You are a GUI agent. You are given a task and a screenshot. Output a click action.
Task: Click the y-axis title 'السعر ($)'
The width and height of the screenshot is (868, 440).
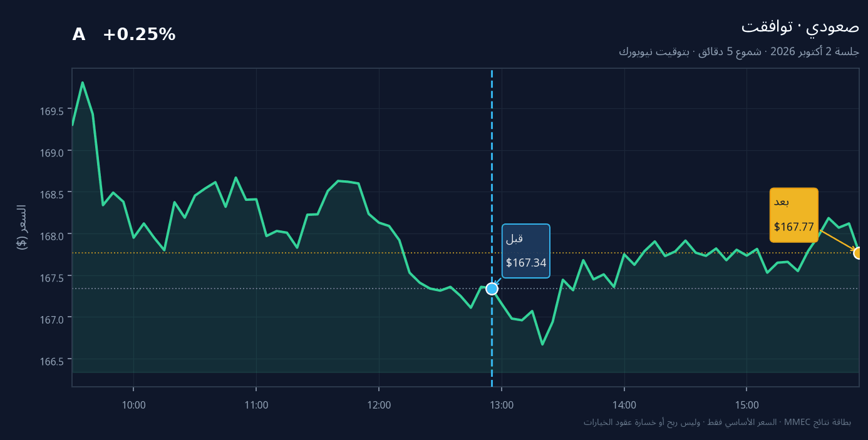click(22, 227)
